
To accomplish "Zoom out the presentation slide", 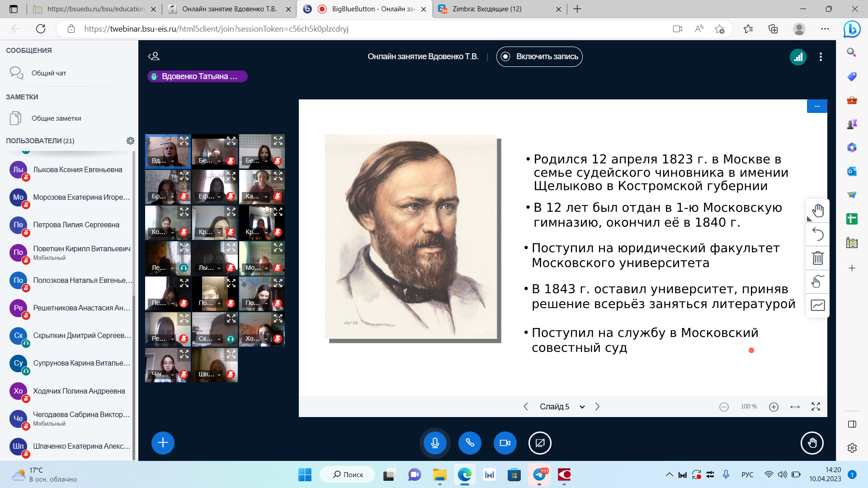I will 724,407.
